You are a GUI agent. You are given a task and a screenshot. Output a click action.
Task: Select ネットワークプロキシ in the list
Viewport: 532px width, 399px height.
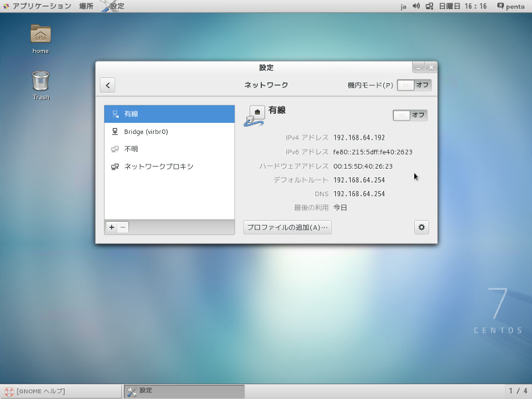(170, 166)
